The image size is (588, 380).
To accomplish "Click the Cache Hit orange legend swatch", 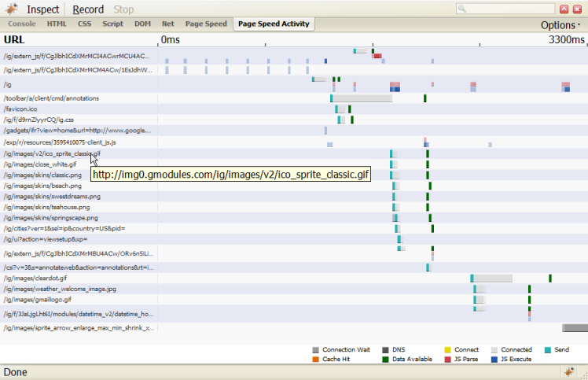I will 315,359.
